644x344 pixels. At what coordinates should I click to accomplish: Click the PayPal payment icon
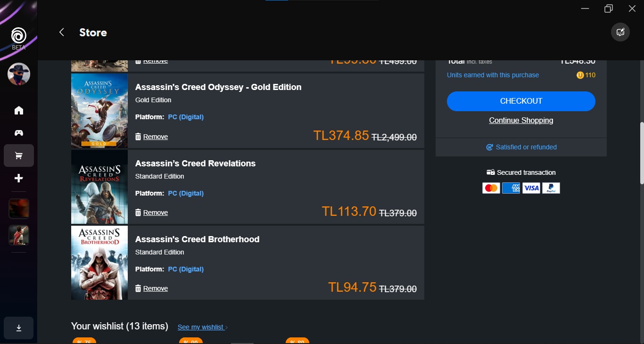pos(551,188)
